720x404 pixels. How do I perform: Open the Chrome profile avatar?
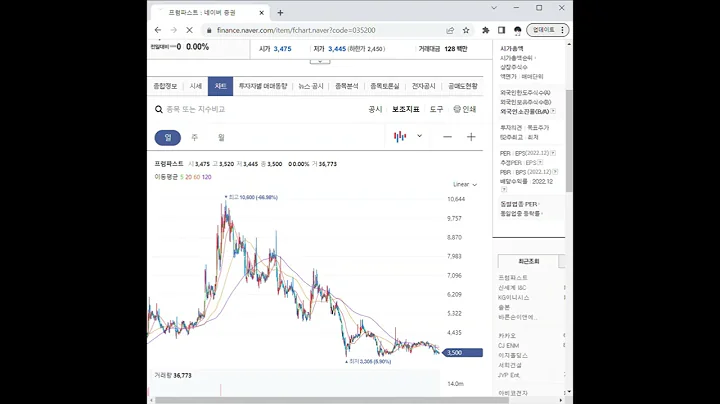518,30
